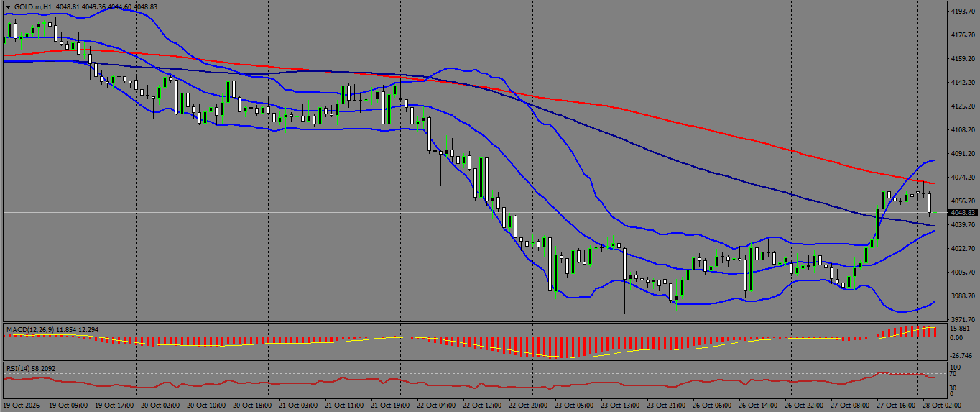
Task: Click price level 4125.20 on the scale
Action: [962, 106]
